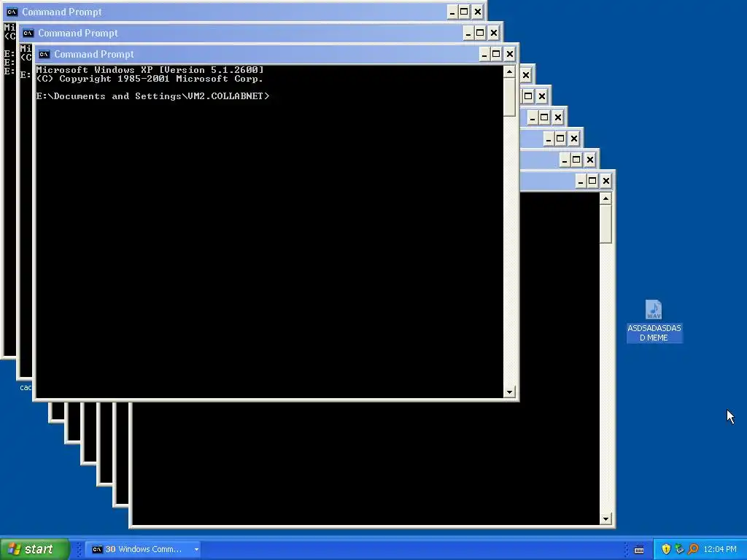Viewport: 747px width, 560px height.
Task: Open the front Command Prompt window's system menu icon
Action: [44, 54]
